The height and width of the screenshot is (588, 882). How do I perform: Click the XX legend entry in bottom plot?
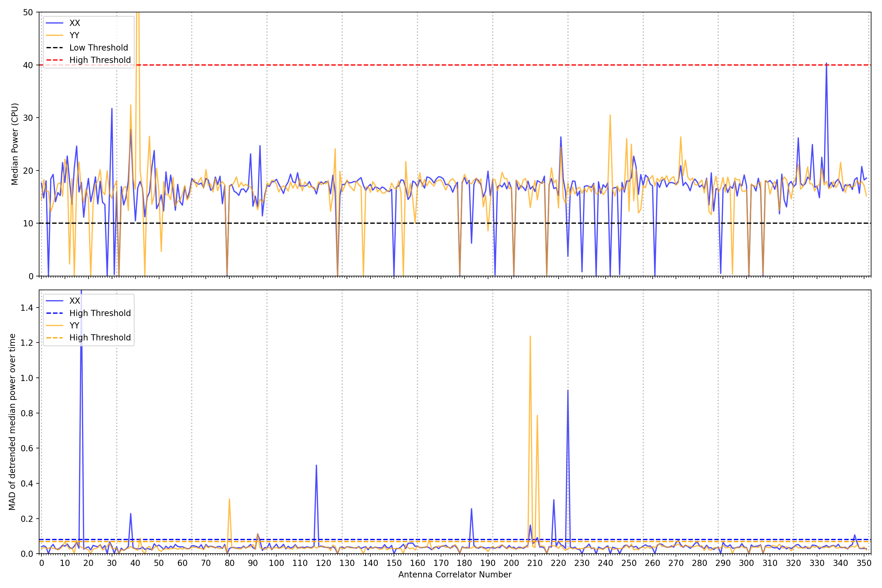74,301
